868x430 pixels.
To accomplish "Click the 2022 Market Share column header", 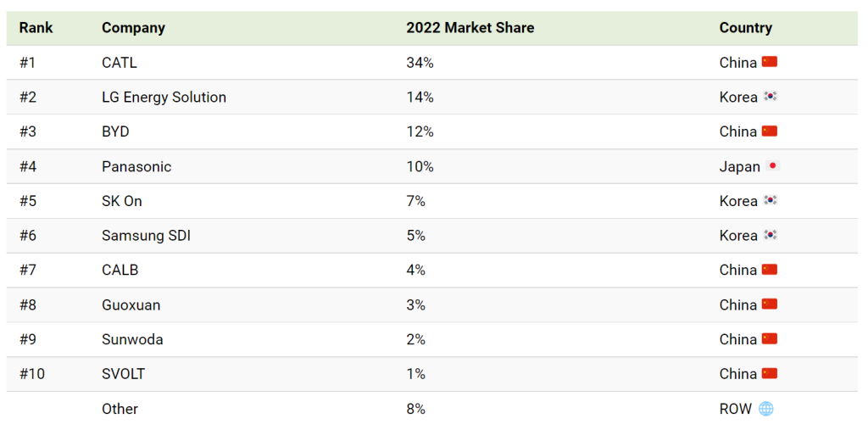I will click(x=470, y=28).
